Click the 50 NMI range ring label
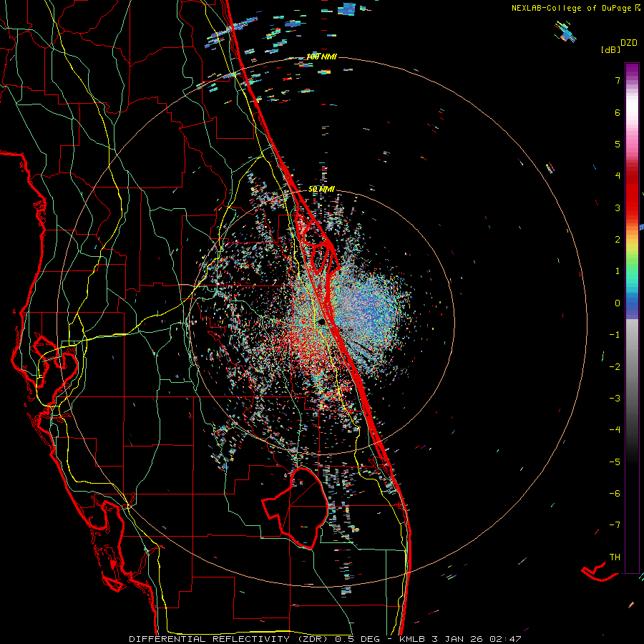644x644 pixels. click(x=321, y=189)
